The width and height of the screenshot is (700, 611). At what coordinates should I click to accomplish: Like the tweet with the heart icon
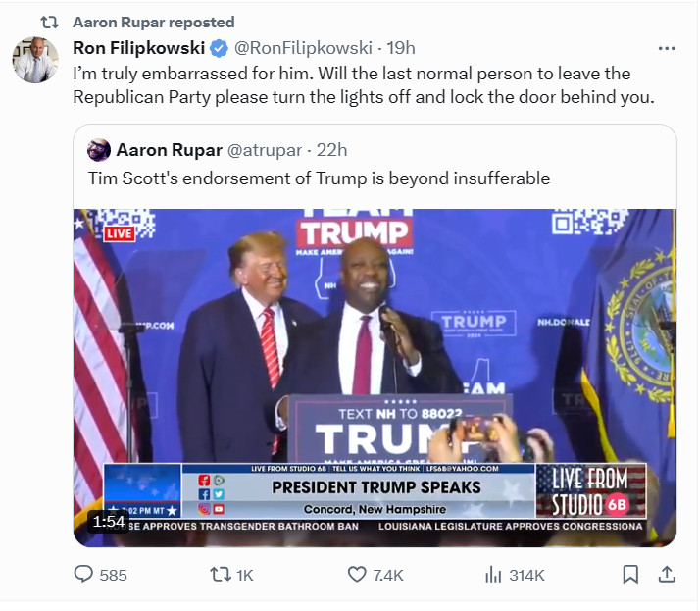(x=357, y=575)
